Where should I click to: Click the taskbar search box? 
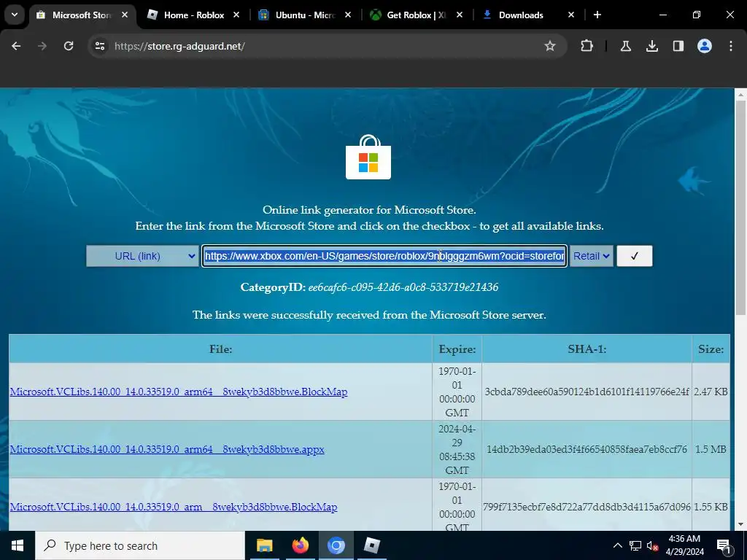(x=140, y=545)
